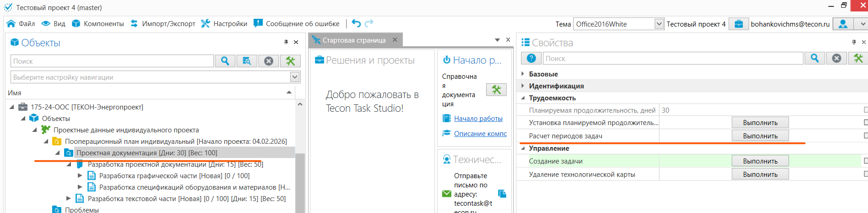Switch to the Стартовая страница tab
The width and height of the screenshot is (868, 213).
[353, 40]
